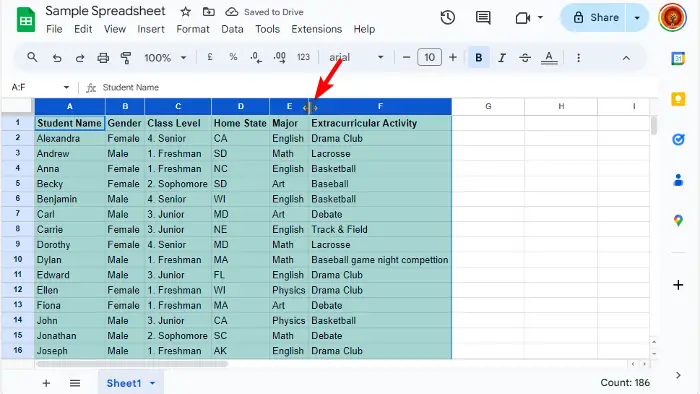Increase font size with the plus button
700x394 pixels.
click(453, 57)
